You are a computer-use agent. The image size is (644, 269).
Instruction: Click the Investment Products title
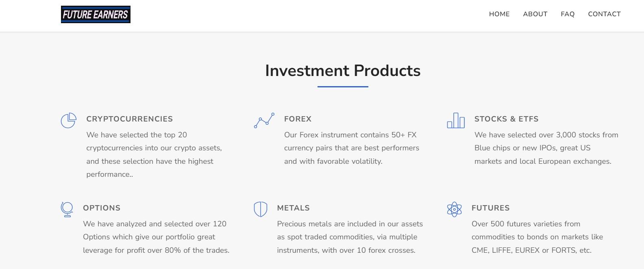[x=343, y=71]
